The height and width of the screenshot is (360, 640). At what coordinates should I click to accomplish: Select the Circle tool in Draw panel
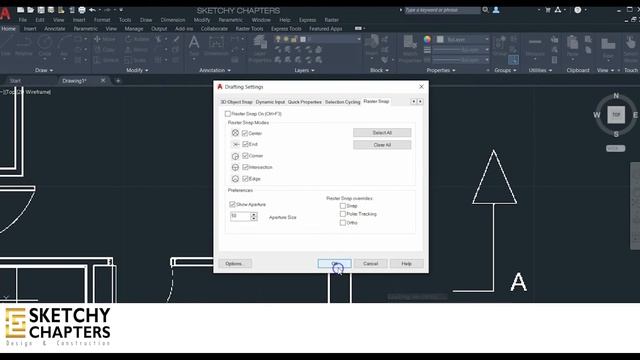point(45,45)
